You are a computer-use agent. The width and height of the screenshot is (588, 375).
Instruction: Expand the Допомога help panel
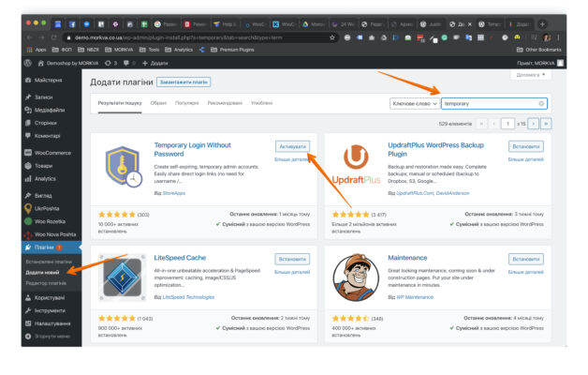(x=531, y=75)
